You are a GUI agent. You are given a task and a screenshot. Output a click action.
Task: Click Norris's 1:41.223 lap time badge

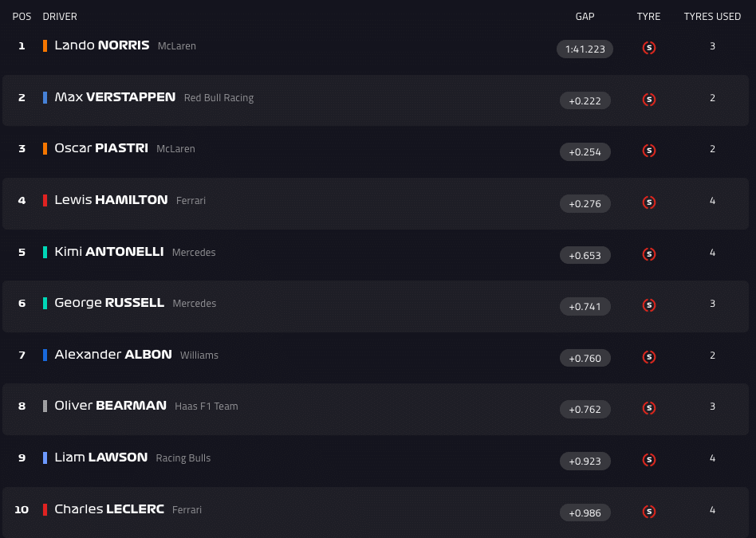point(585,49)
